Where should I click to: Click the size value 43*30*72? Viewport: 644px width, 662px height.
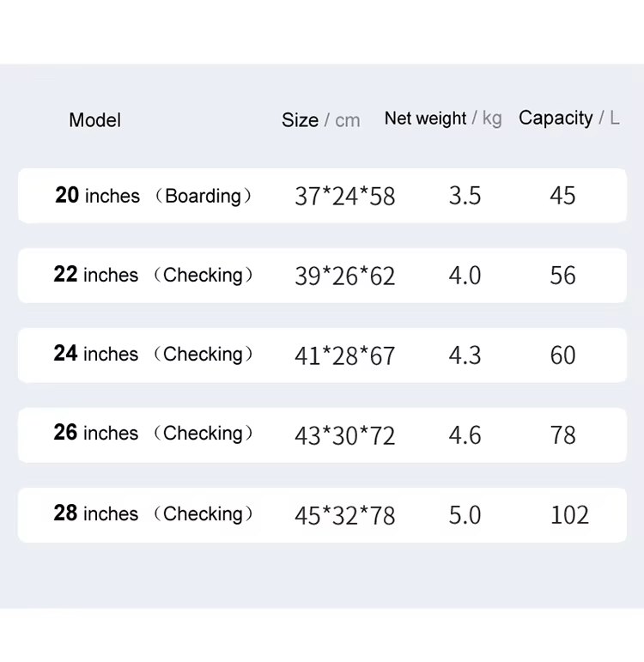[344, 435]
